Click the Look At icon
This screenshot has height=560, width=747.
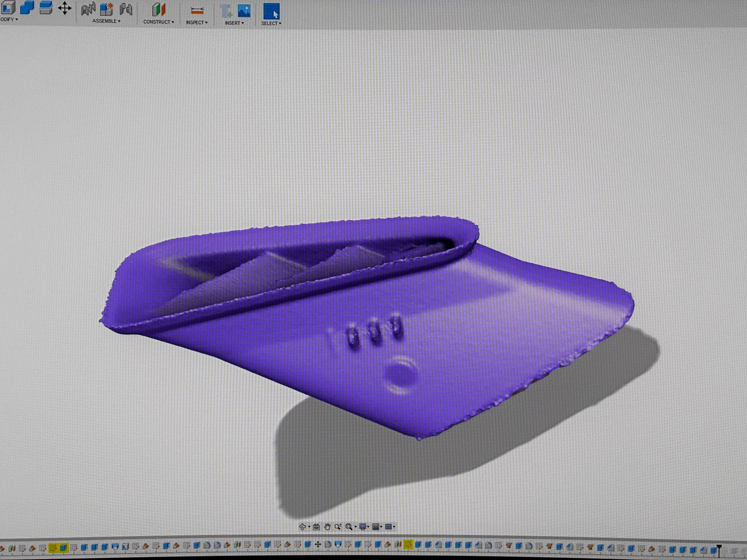(x=316, y=527)
